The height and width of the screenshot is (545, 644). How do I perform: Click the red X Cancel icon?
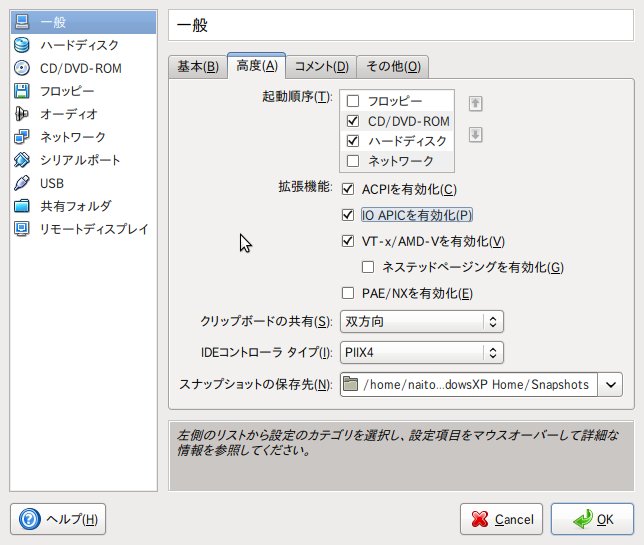coord(480,519)
